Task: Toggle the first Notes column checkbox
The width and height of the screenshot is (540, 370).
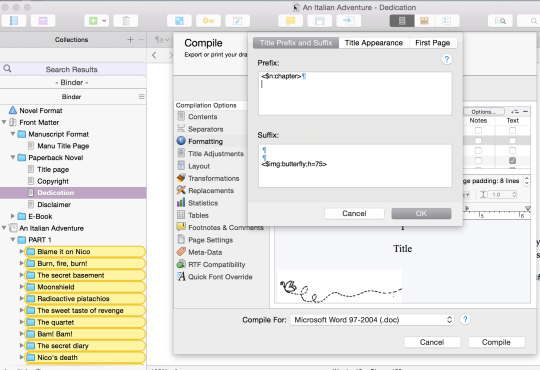Action: [478, 131]
